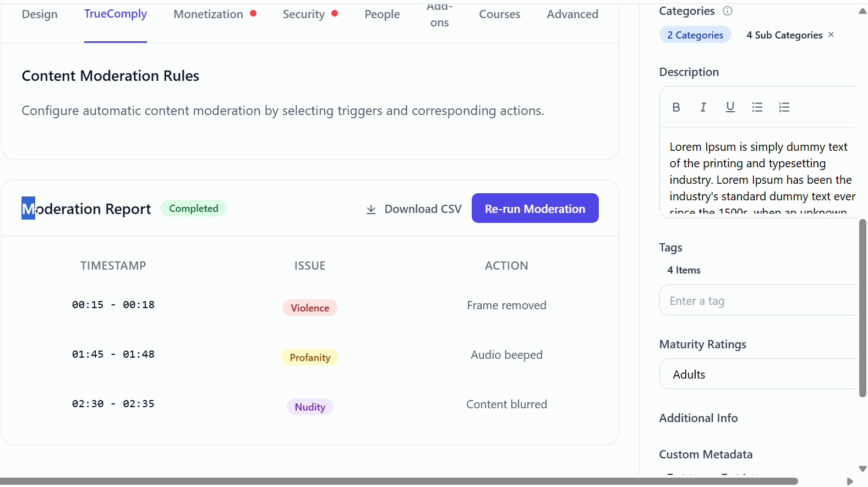Image resolution: width=868 pixels, height=487 pixels.
Task: Click the Categories info icon
Action: tap(728, 11)
